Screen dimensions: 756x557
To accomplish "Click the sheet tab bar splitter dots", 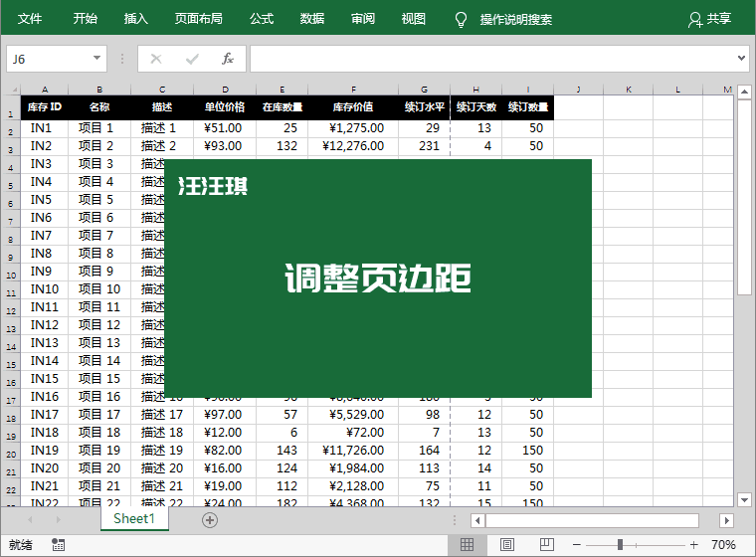I will [x=455, y=520].
